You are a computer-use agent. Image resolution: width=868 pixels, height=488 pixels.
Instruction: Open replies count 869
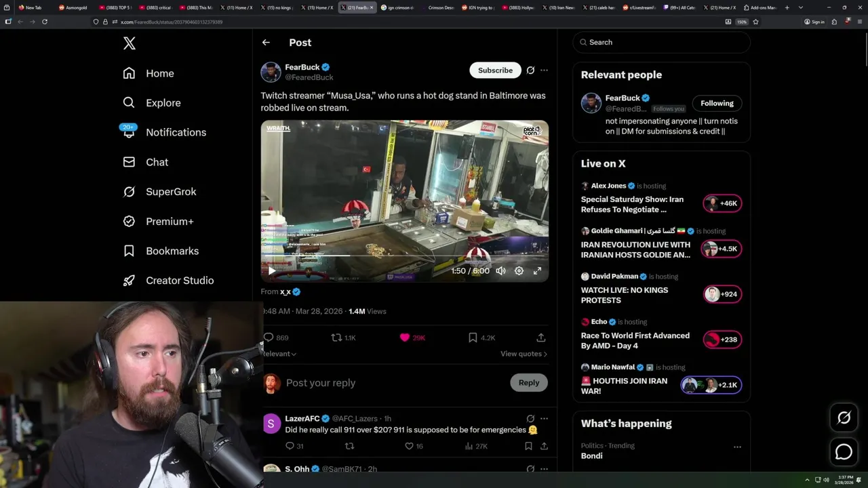pyautogui.click(x=276, y=338)
